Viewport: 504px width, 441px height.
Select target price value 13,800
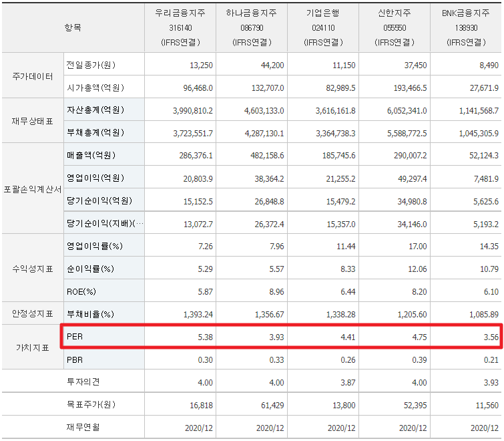point(344,406)
